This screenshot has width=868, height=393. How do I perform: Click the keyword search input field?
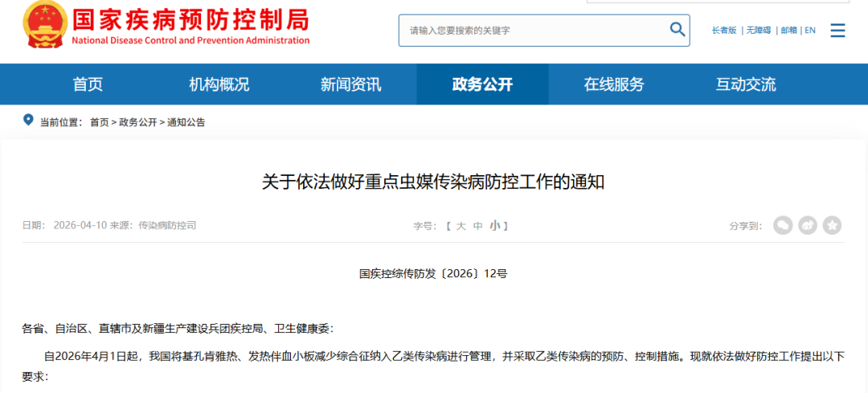point(534,31)
